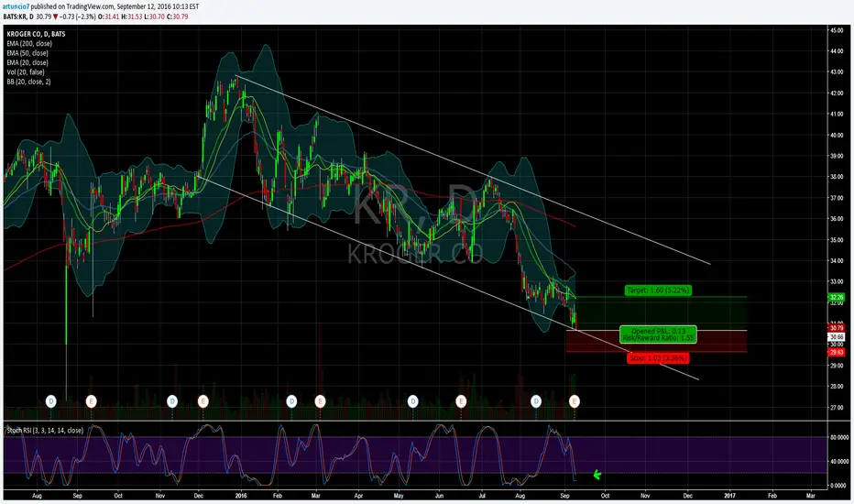The image size is (854, 504).
Task: Click the earnings E marker above September 2016
Action: (574, 401)
